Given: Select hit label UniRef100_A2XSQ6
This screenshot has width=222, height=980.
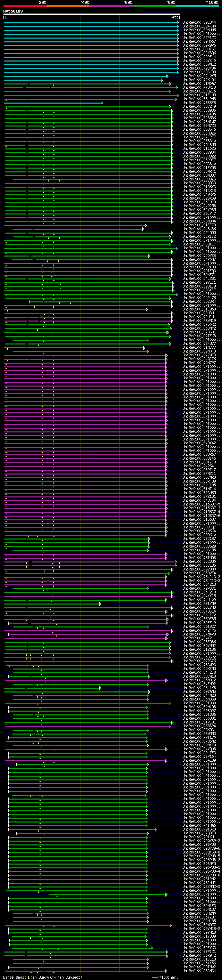Looking at the screenshot, I should pyautogui.click(x=199, y=53).
